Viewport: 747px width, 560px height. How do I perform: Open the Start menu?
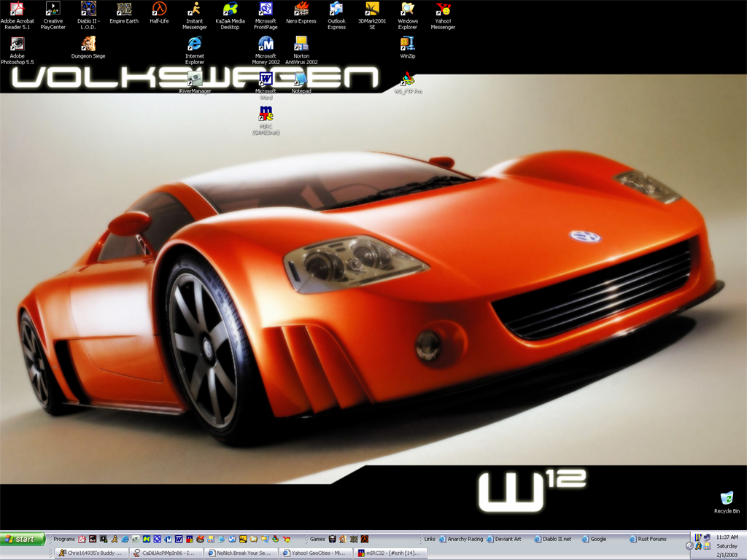[23, 539]
